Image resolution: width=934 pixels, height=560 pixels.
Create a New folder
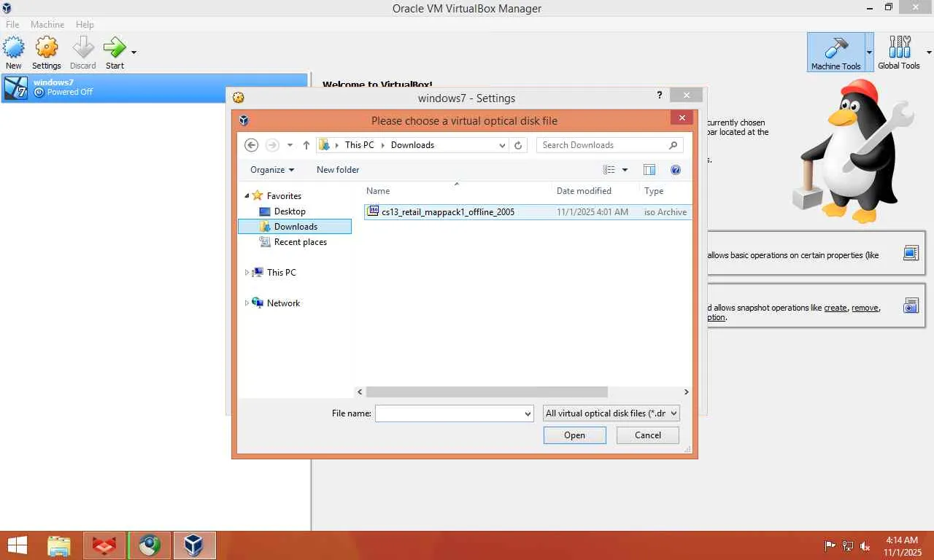(338, 170)
